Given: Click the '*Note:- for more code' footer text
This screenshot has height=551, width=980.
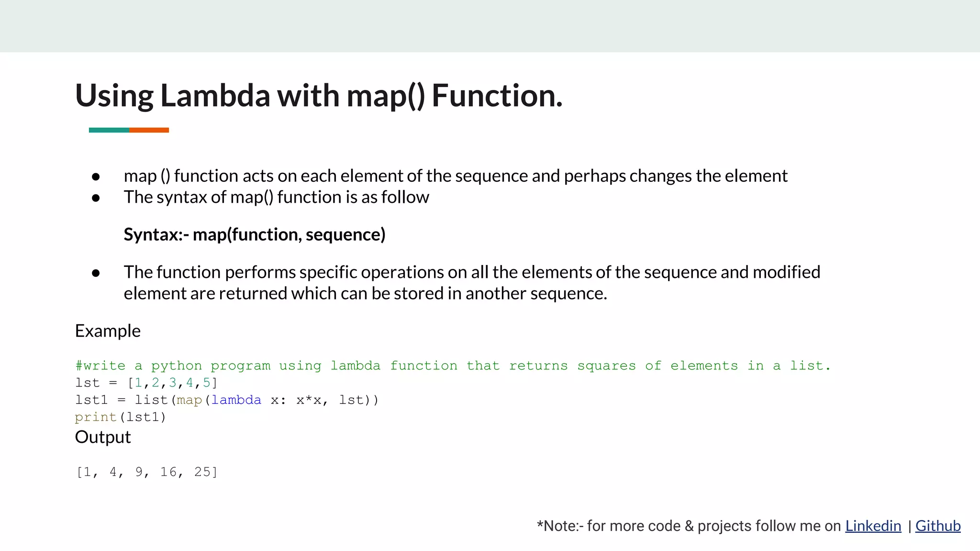Looking at the screenshot, I should 689,526.
